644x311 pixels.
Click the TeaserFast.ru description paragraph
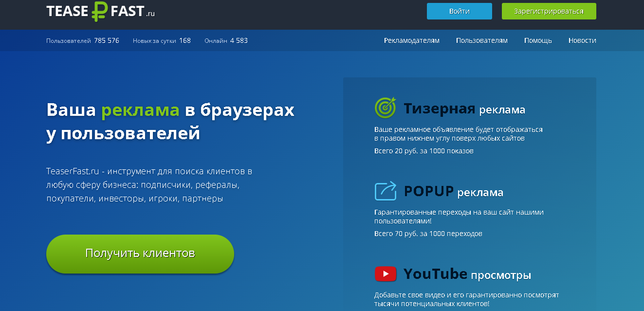coord(149,185)
